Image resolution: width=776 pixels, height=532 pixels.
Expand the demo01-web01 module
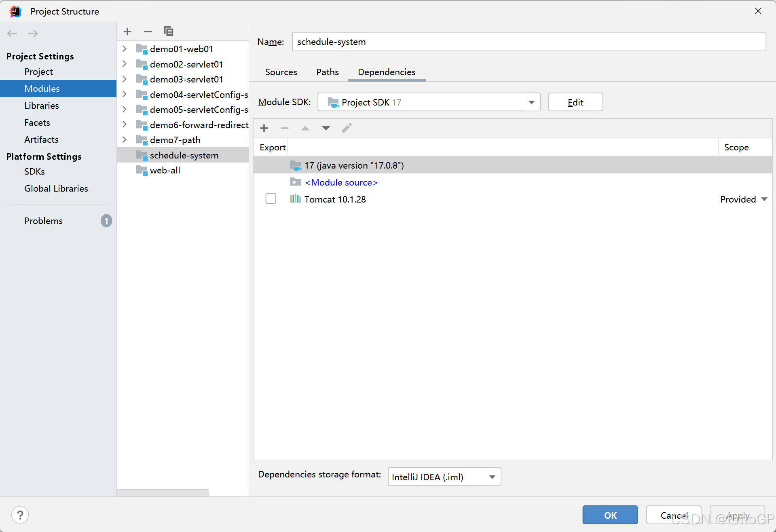[x=125, y=49]
